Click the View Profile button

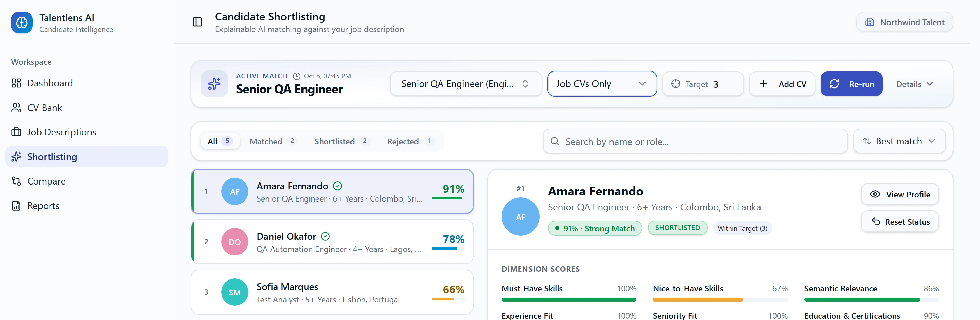[x=900, y=194]
